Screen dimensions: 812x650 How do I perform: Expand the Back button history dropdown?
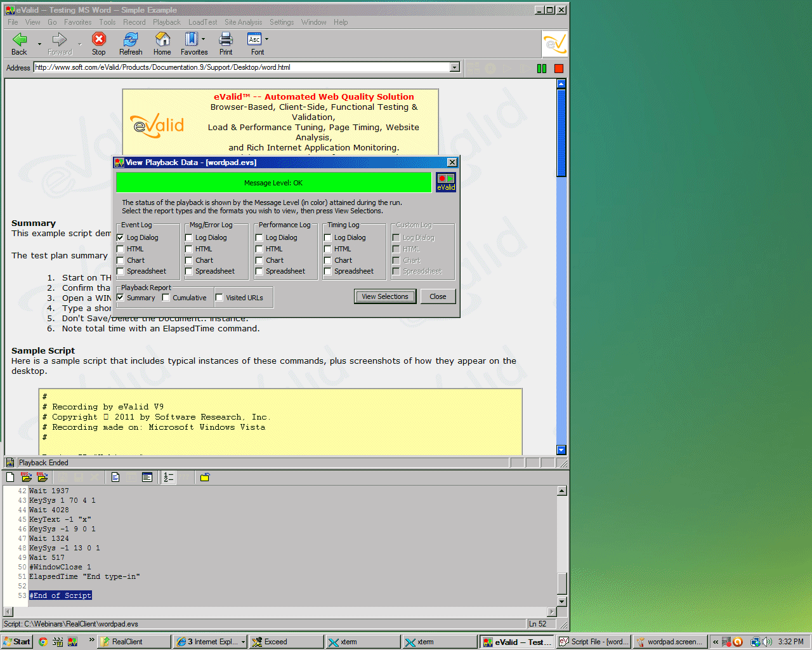[x=39, y=44]
